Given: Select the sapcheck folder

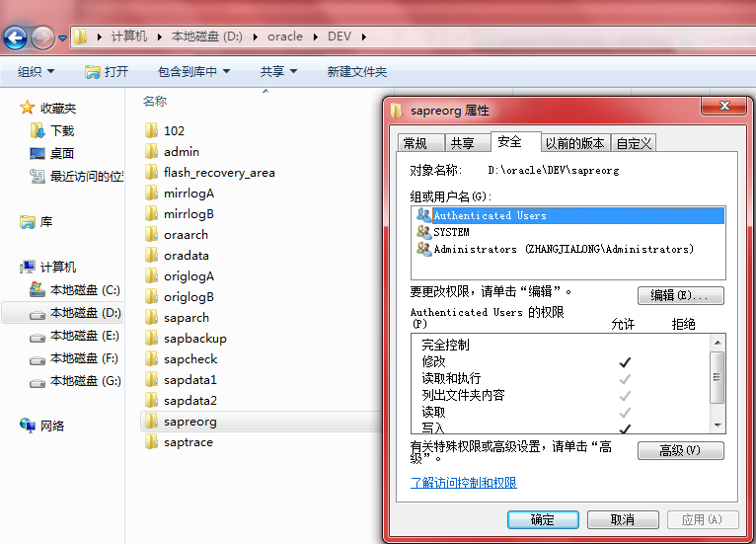Looking at the screenshot, I should 182,358.
